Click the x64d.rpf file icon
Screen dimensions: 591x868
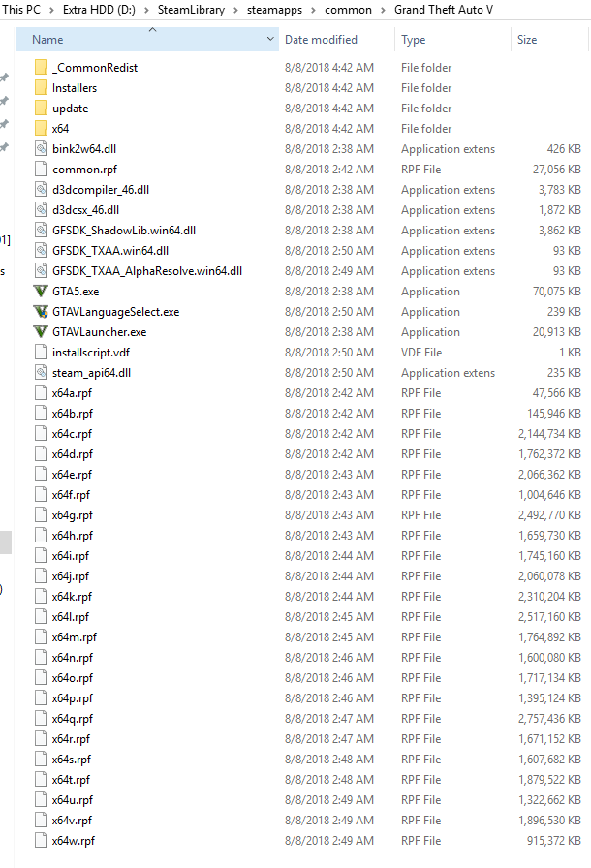coord(41,454)
